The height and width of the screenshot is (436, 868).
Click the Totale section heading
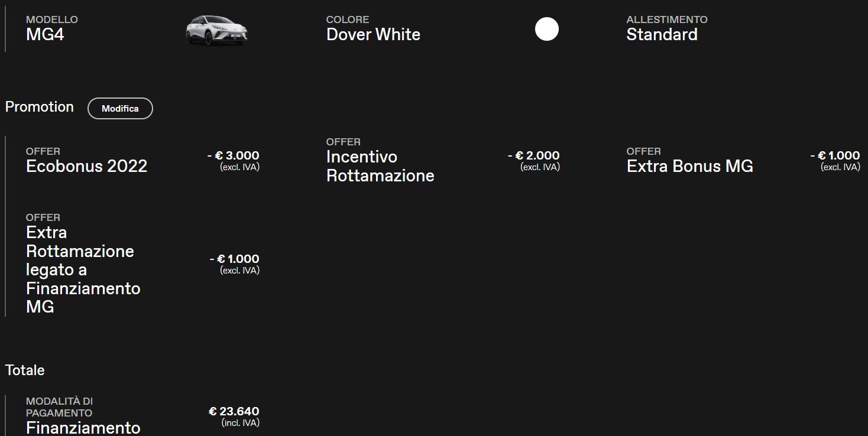25,370
